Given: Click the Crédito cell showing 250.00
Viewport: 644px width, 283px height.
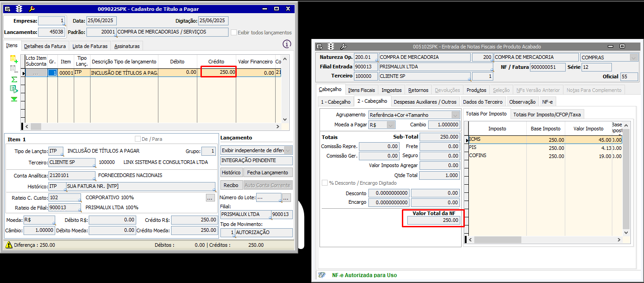Looking at the screenshot, I should tap(219, 72).
